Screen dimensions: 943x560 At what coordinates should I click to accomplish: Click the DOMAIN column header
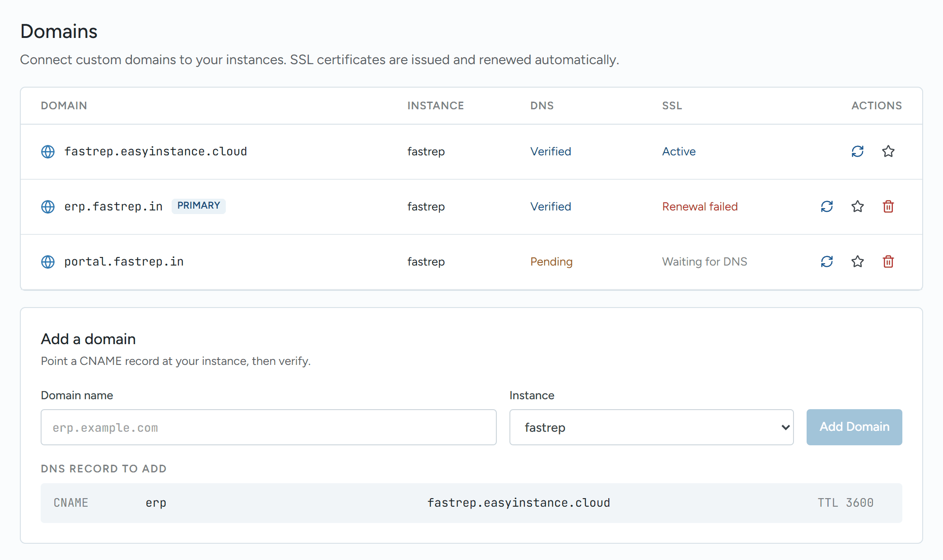64,106
